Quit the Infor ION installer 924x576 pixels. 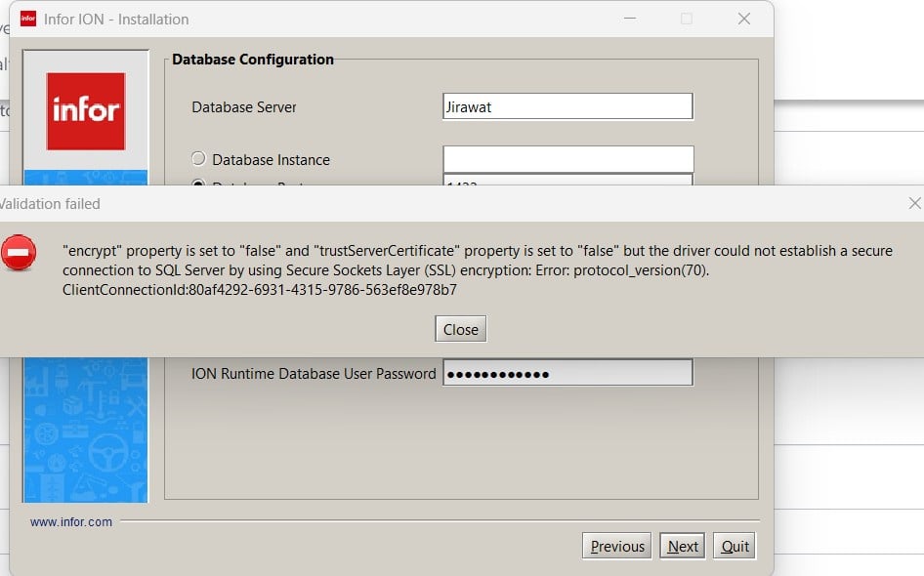(735, 546)
